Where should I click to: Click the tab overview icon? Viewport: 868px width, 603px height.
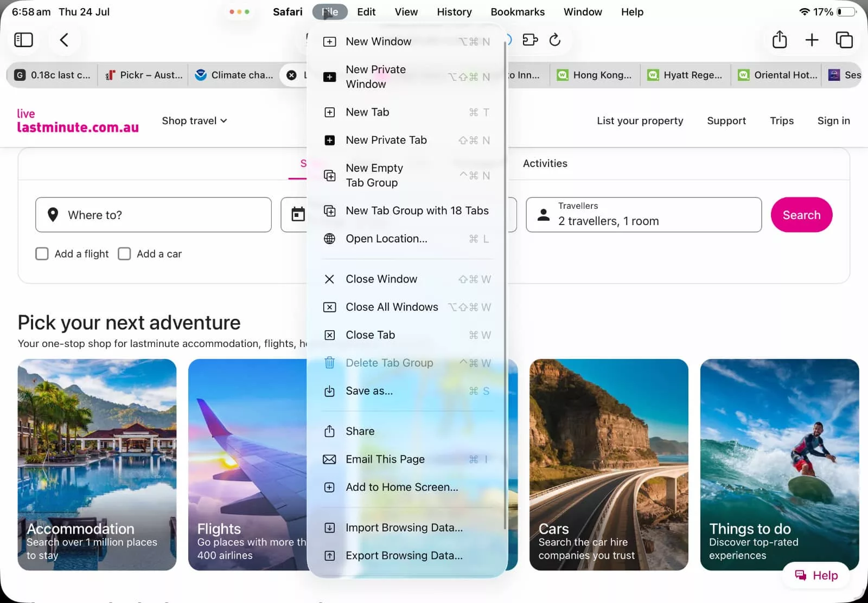844,40
